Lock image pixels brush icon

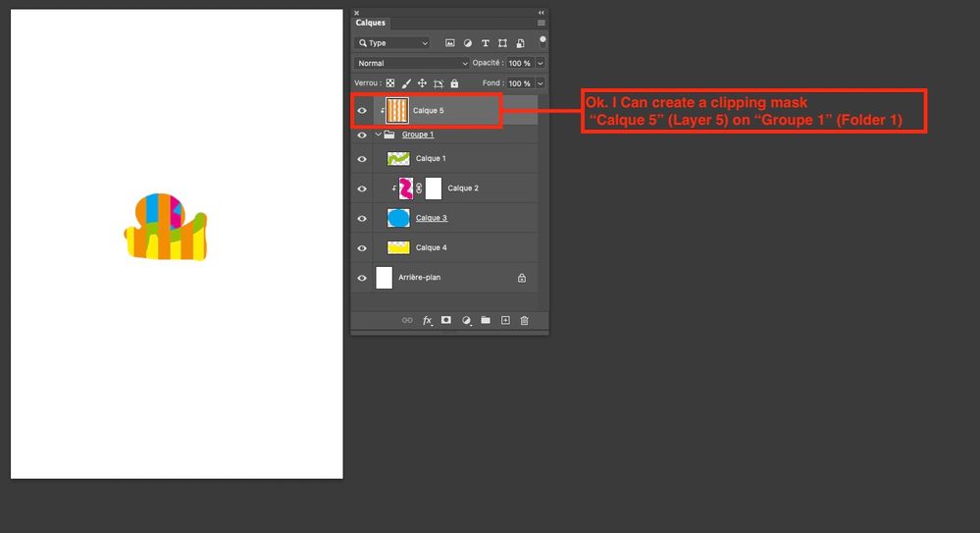coord(406,83)
